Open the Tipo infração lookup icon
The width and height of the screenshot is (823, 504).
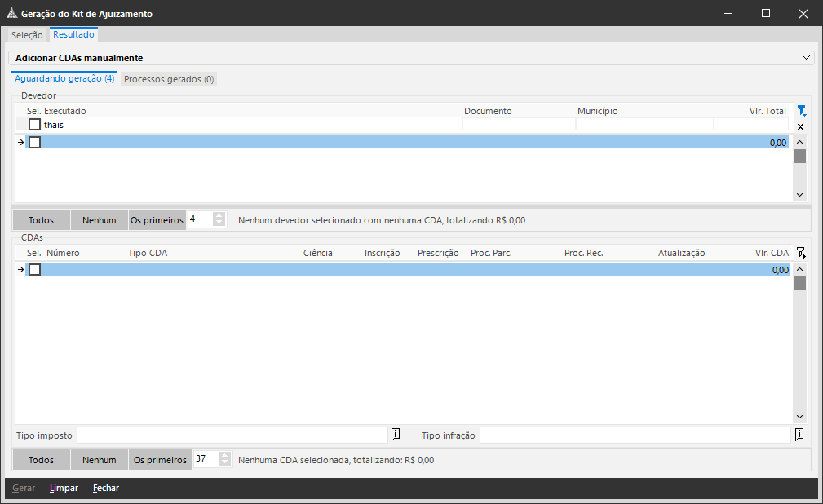click(x=799, y=434)
